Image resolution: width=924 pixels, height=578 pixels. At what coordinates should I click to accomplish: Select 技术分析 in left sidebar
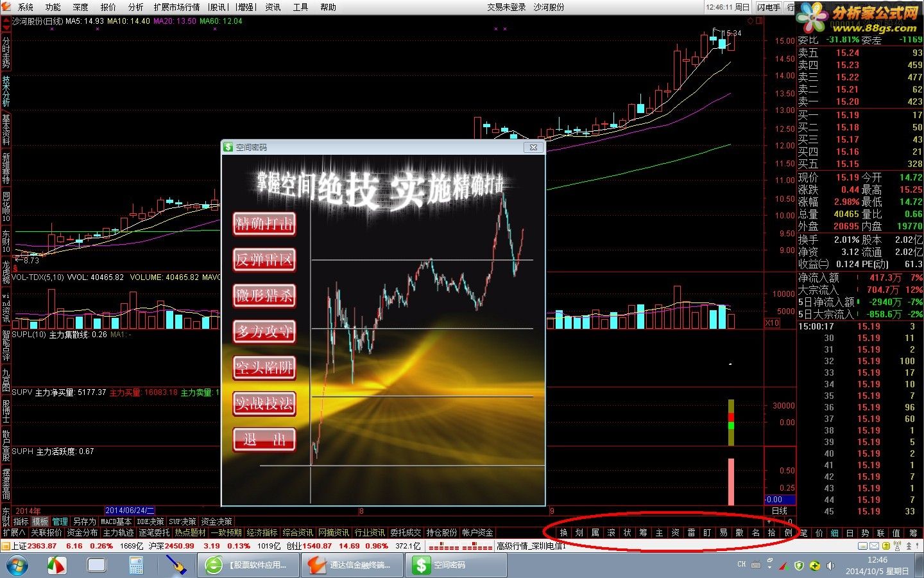6,91
